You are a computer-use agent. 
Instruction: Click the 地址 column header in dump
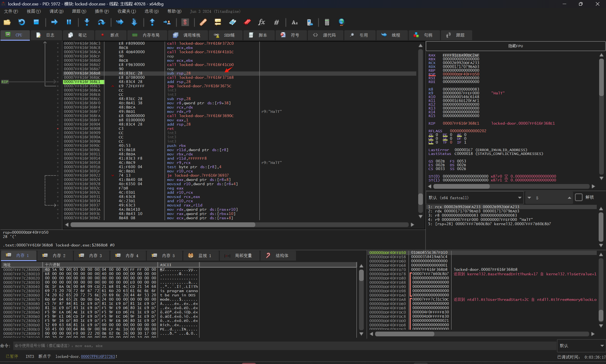point(22,265)
